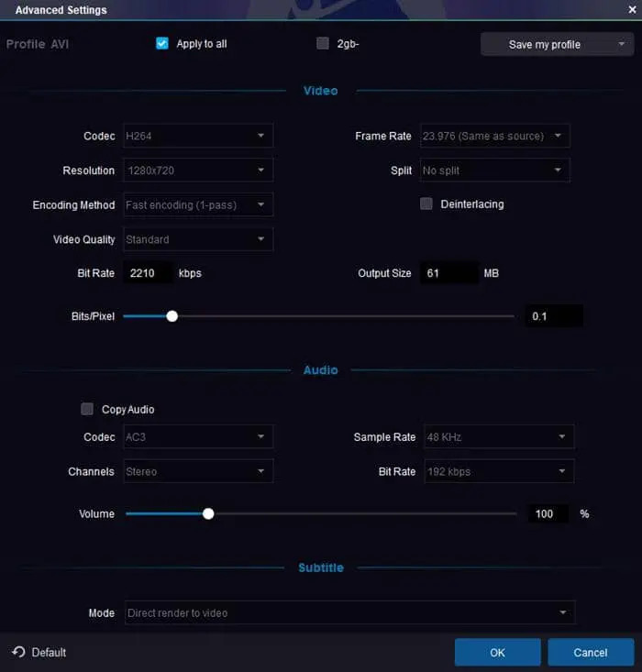This screenshot has height=672, width=642.
Task: Click the Volume slider handle
Action: tap(208, 513)
